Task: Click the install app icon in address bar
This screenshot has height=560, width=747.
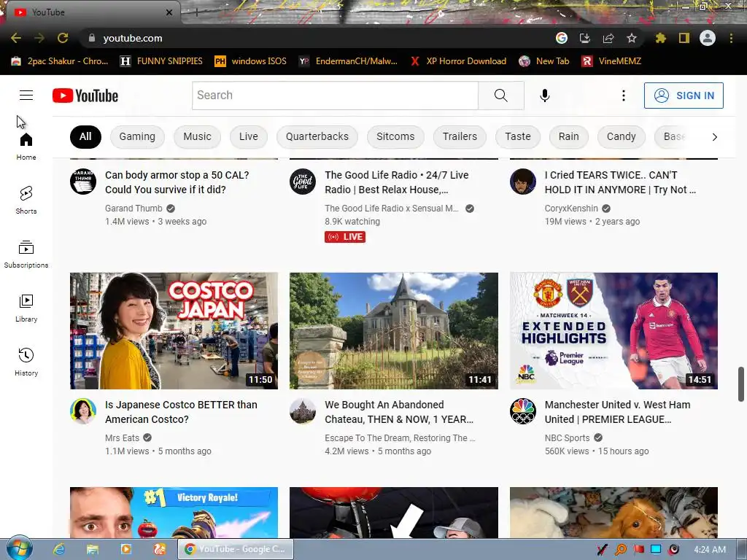Action: coord(584,38)
